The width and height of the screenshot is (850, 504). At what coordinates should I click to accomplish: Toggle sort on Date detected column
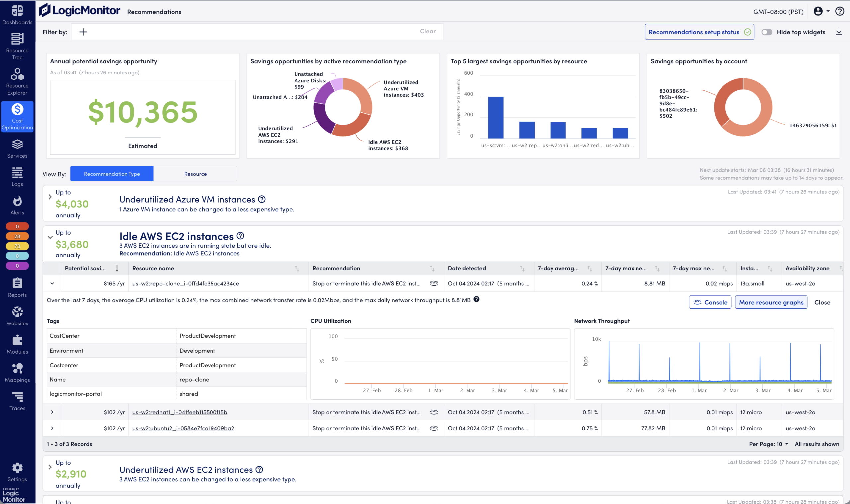(522, 269)
